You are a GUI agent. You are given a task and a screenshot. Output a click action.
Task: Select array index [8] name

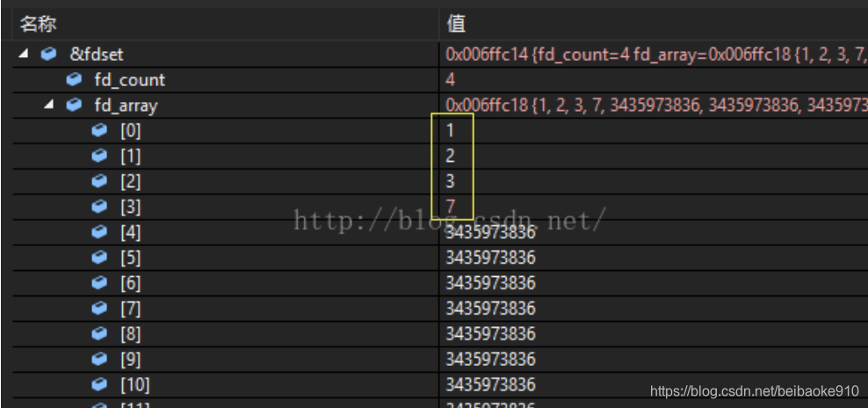click(130, 334)
